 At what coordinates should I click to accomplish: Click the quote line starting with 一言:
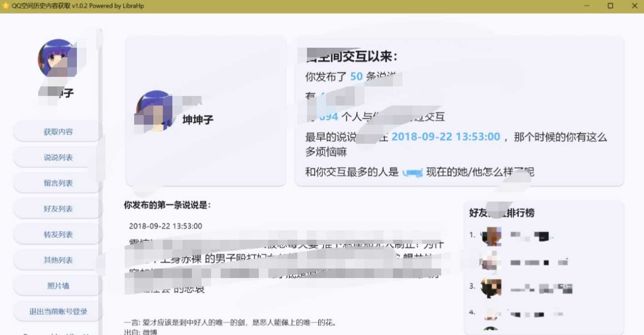click(x=231, y=323)
